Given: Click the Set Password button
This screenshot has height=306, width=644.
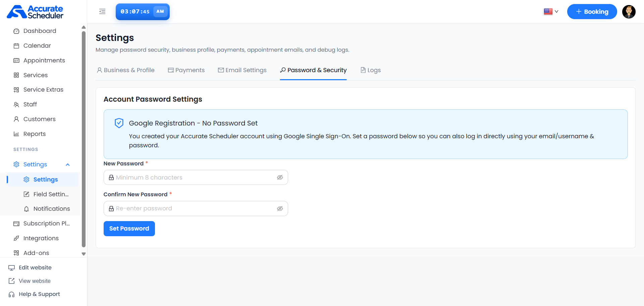Looking at the screenshot, I should click(x=129, y=228).
